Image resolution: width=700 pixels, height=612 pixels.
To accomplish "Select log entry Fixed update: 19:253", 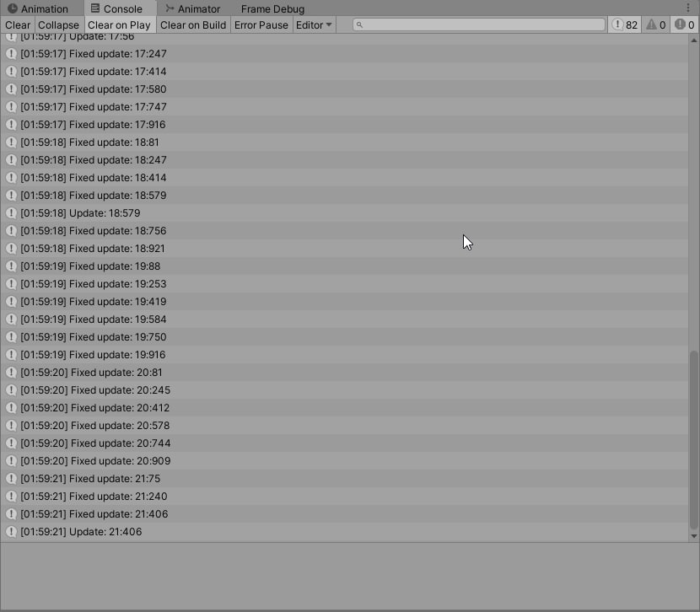I will pyautogui.click(x=344, y=284).
